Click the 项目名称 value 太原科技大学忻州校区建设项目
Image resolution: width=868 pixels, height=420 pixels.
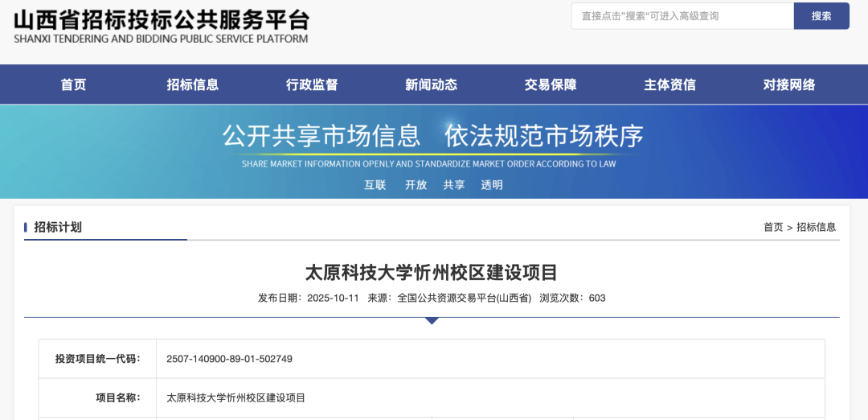(x=235, y=397)
